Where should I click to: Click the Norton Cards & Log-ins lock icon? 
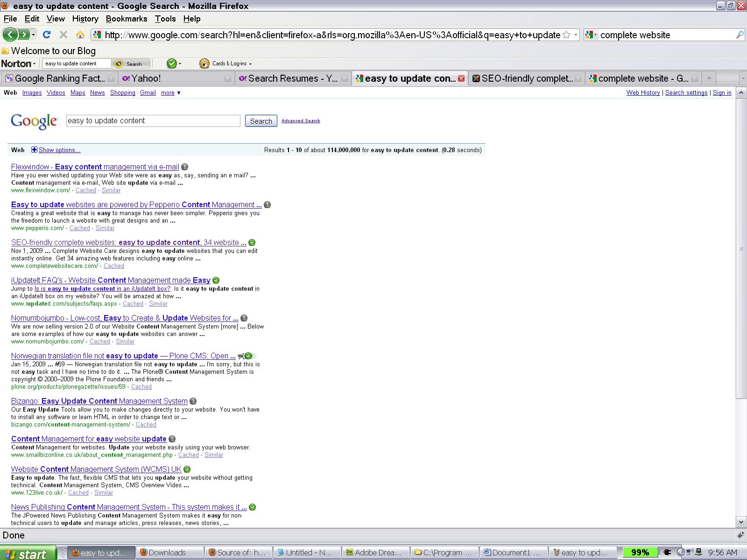(204, 63)
